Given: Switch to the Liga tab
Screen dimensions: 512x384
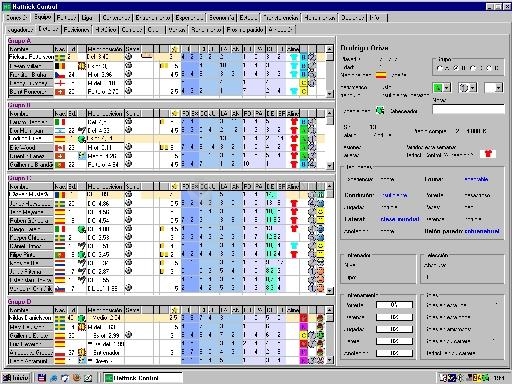Looking at the screenshot, I should click(x=88, y=18).
